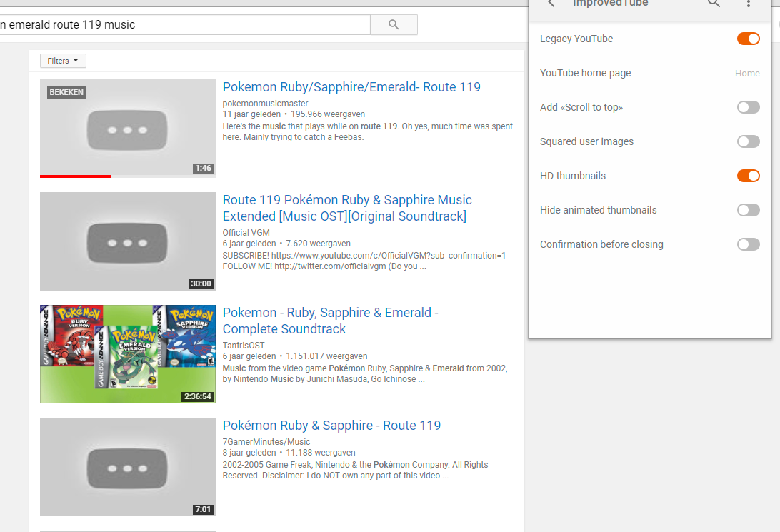The width and height of the screenshot is (780, 532).
Task: Enable Hide animated thumbnails
Action: point(748,210)
